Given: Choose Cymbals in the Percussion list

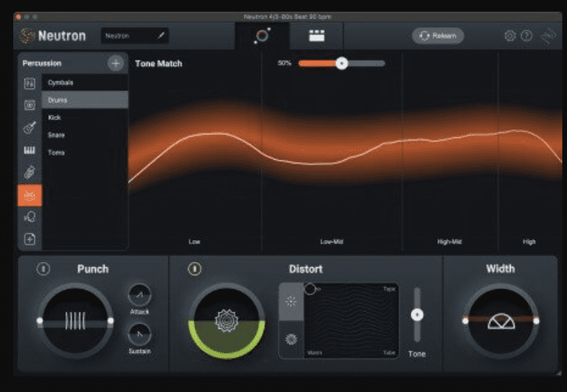Looking at the screenshot, I should pyautogui.click(x=85, y=83).
